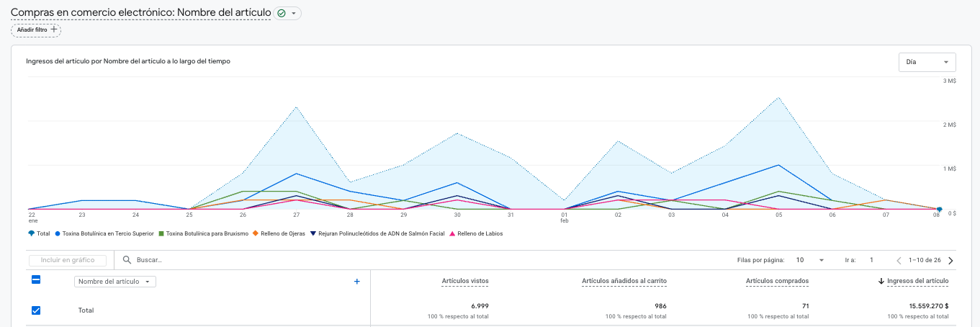Image resolution: width=980 pixels, height=327 pixels.
Task: Uncheck the Total row checkbox
Action: click(x=36, y=310)
